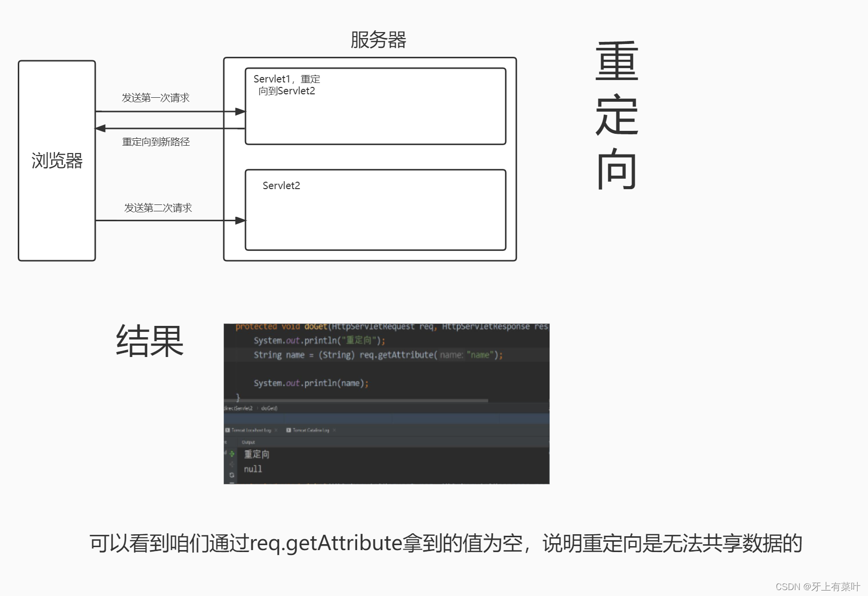Click the large vertical 重定向 title
This screenshot has width=868, height=596.
617,116
